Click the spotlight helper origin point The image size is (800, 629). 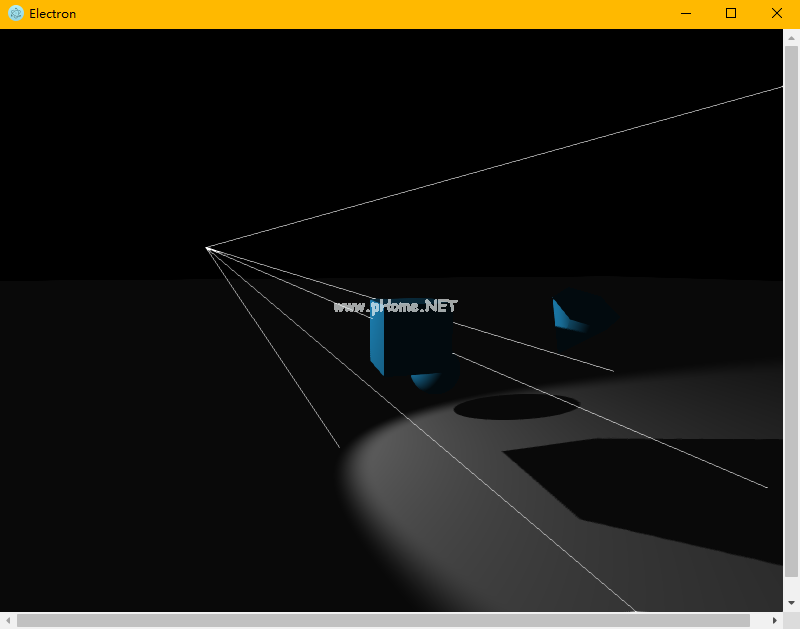coord(207,248)
